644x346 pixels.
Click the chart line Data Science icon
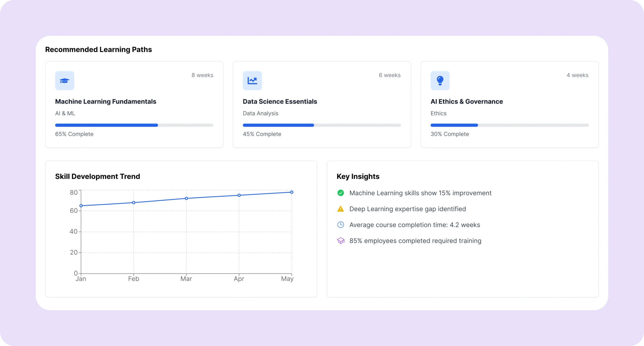[252, 81]
